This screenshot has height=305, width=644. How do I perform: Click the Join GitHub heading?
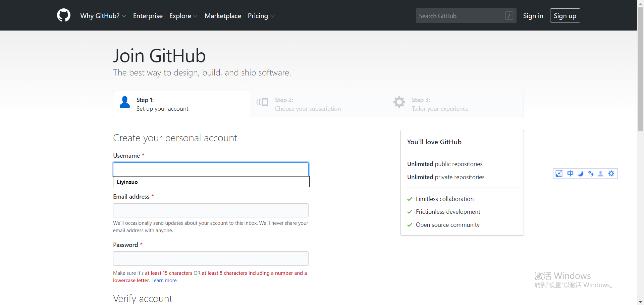(x=159, y=56)
